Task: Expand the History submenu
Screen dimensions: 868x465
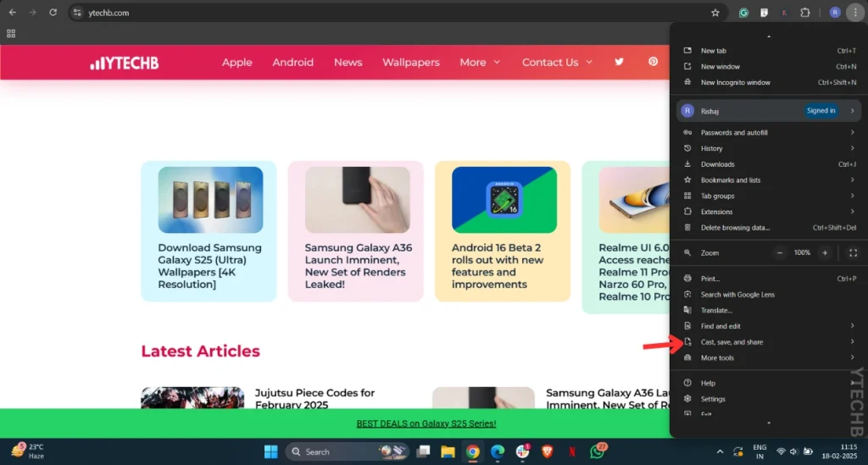Action: [x=770, y=148]
